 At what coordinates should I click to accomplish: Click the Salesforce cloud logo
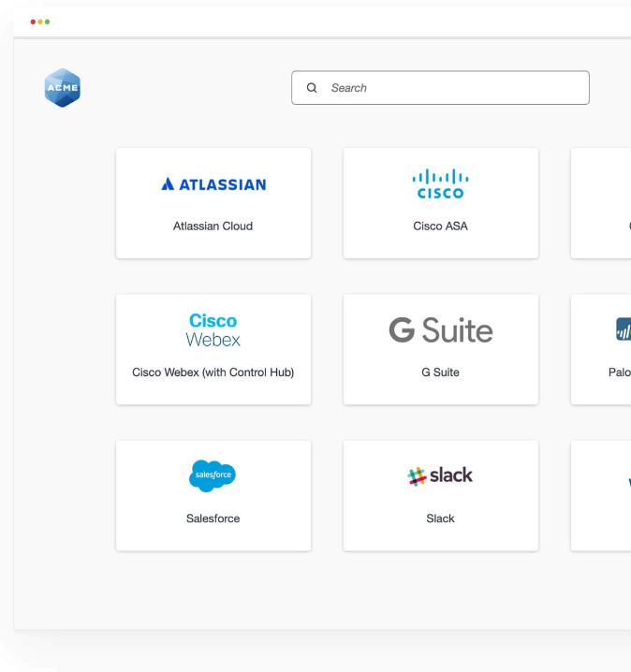[213, 475]
